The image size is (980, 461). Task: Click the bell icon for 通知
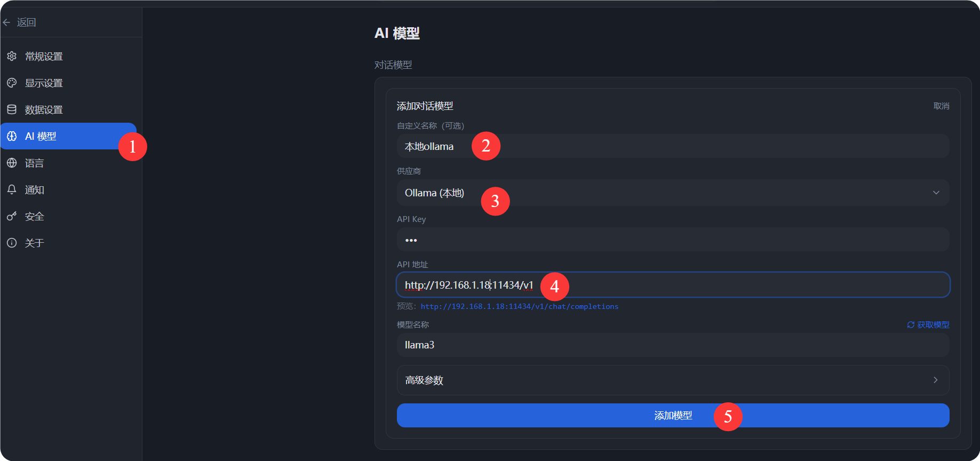point(12,189)
